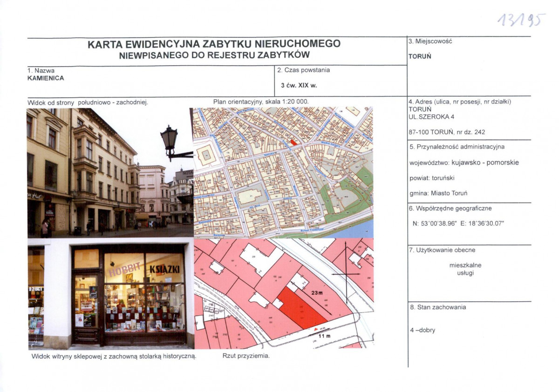This screenshot has height=392, width=559.
Task: Select the KAMIENICA name field value
Action: [46, 78]
